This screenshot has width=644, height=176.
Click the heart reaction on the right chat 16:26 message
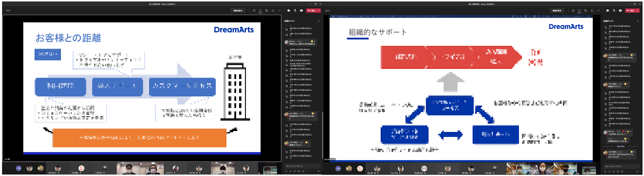[x=624, y=131]
